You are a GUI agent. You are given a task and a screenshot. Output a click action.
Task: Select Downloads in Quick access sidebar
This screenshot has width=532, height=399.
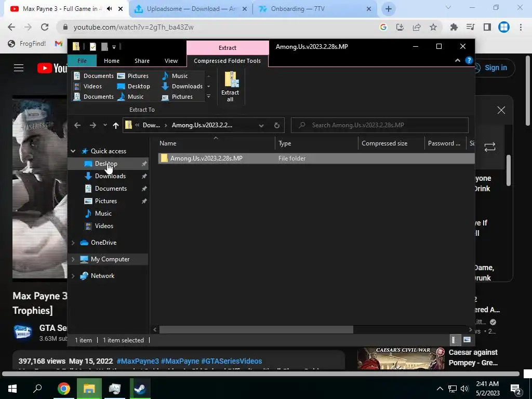pos(110,176)
